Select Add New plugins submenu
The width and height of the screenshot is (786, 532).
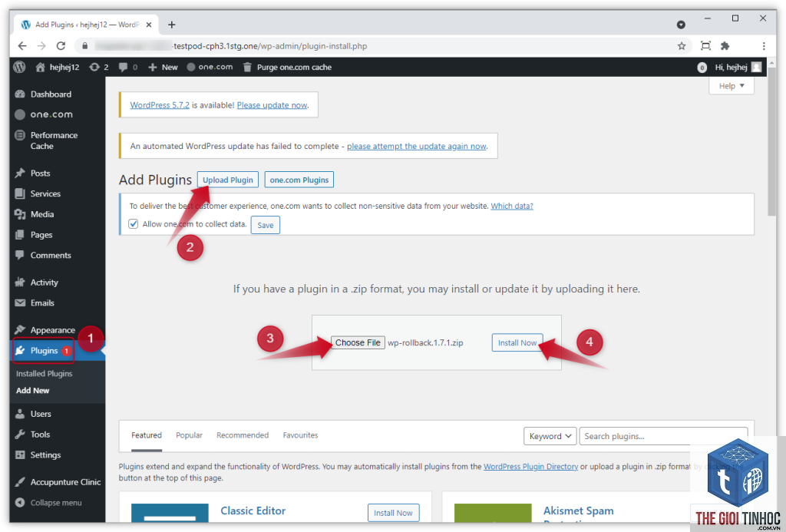[32, 391]
